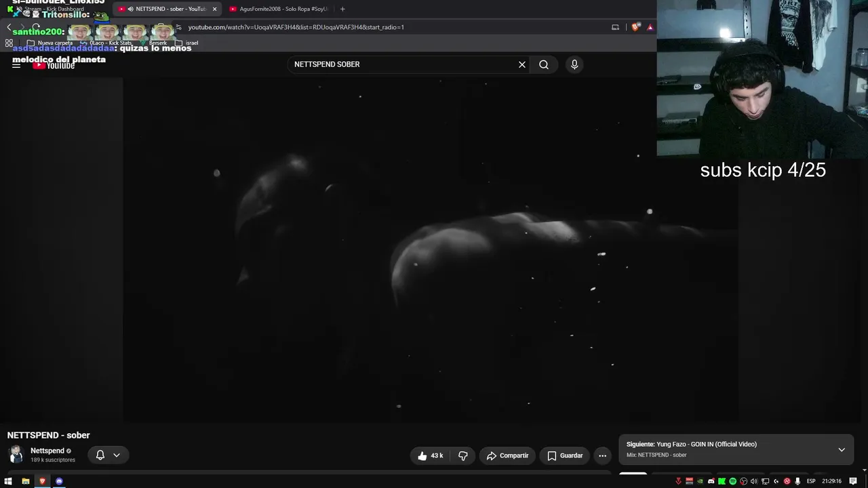Open the Nettspend channel name link
Viewport: 868px width, 488px height.
point(47,451)
